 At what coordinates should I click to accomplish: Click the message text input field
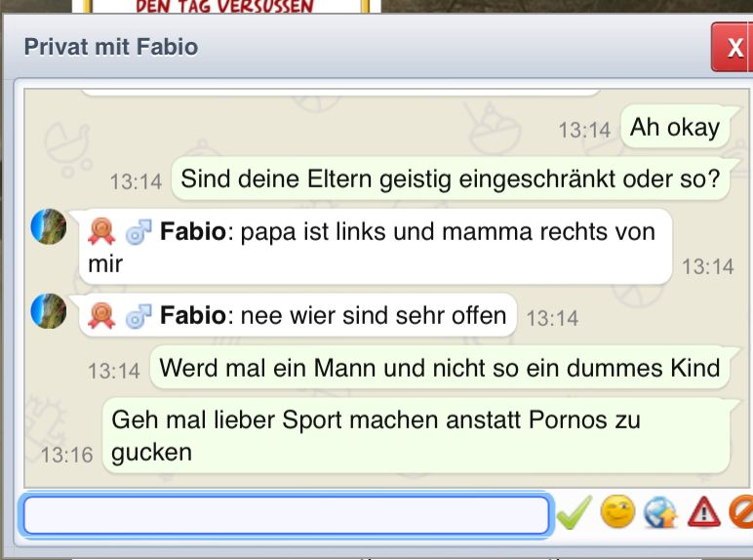tap(286, 515)
